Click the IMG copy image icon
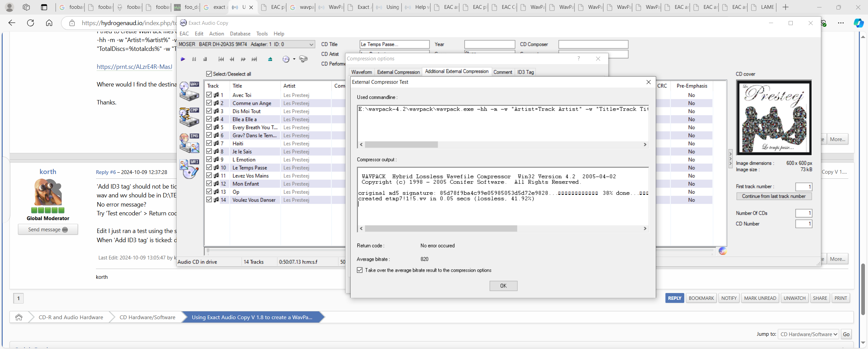The height and width of the screenshot is (349, 868). point(189,143)
